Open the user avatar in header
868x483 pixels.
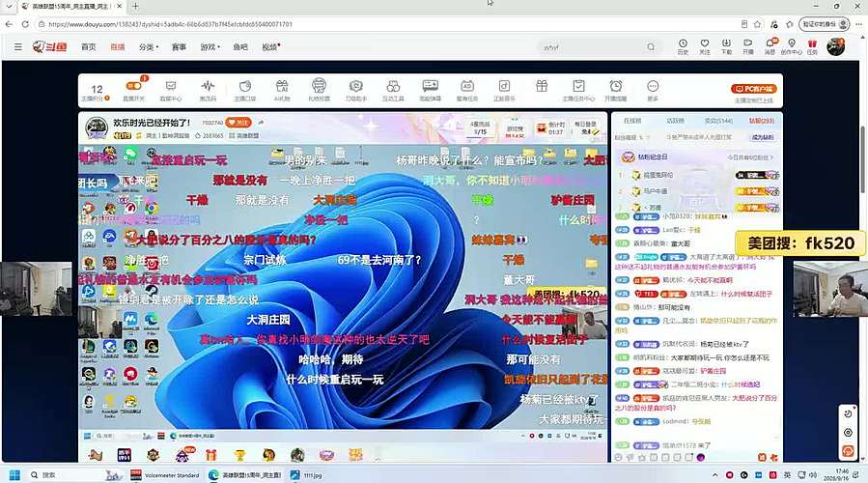tap(835, 47)
